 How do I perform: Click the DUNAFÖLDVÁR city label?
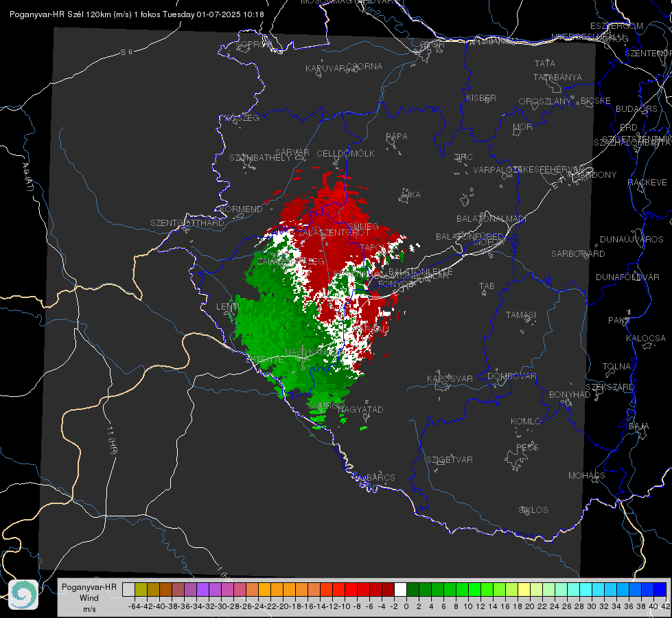[x=627, y=277]
